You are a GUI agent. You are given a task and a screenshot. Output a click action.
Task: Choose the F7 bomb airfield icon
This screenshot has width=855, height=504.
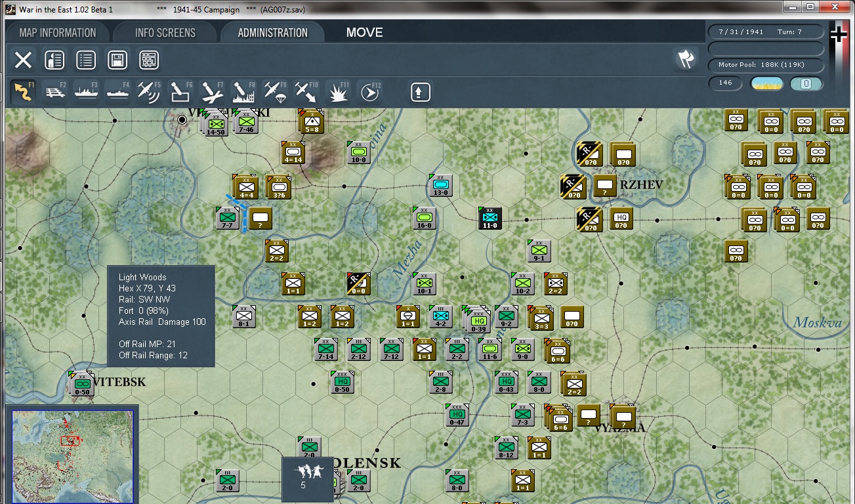[212, 92]
